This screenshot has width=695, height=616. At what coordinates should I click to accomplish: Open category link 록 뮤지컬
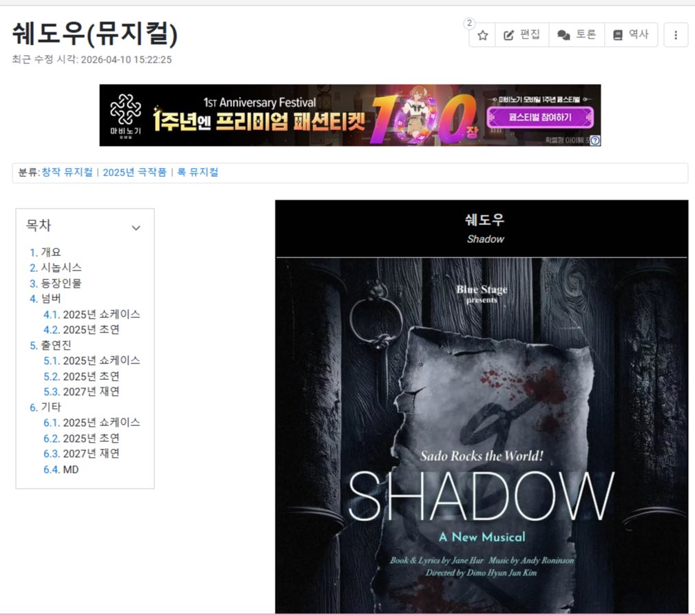coord(198,172)
